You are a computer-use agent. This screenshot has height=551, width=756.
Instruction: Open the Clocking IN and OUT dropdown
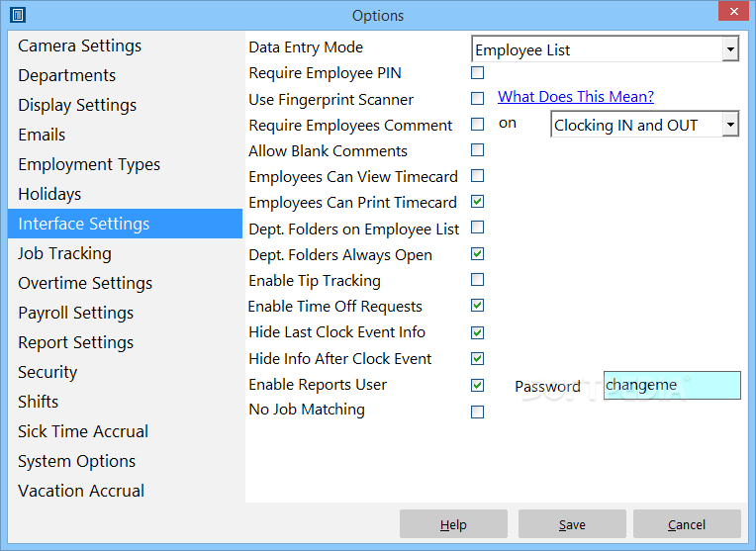coord(644,125)
